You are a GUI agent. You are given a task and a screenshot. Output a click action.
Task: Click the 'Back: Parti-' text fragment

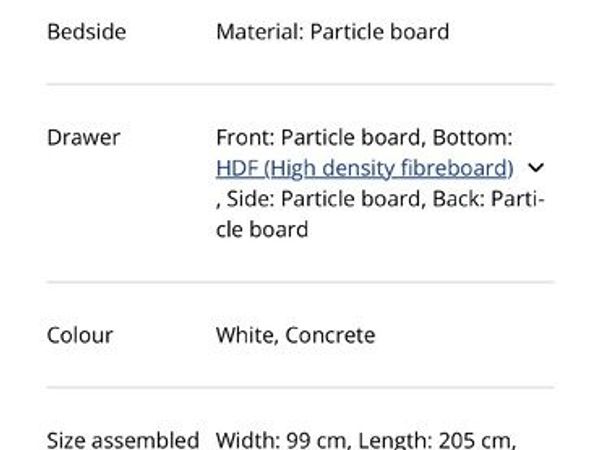click(x=488, y=199)
